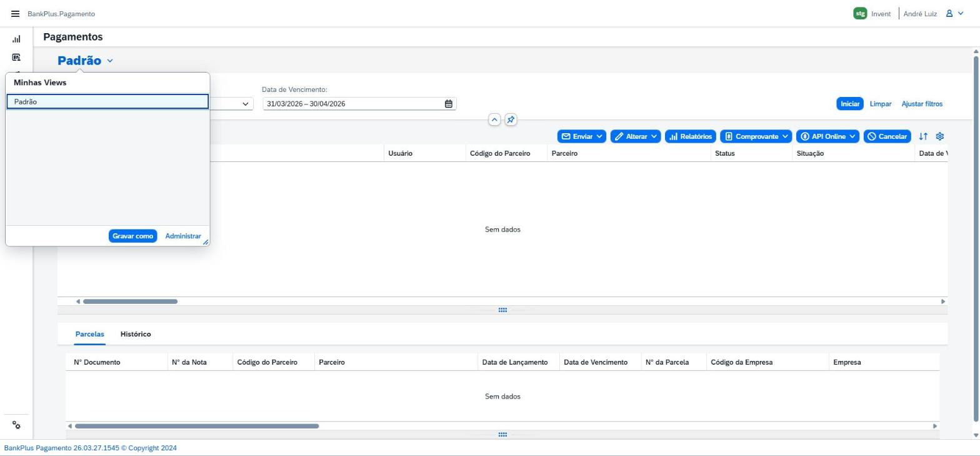Click the Administrar link in views popover
980x456 pixels.
pyautogui.click(x=183, y=236)
